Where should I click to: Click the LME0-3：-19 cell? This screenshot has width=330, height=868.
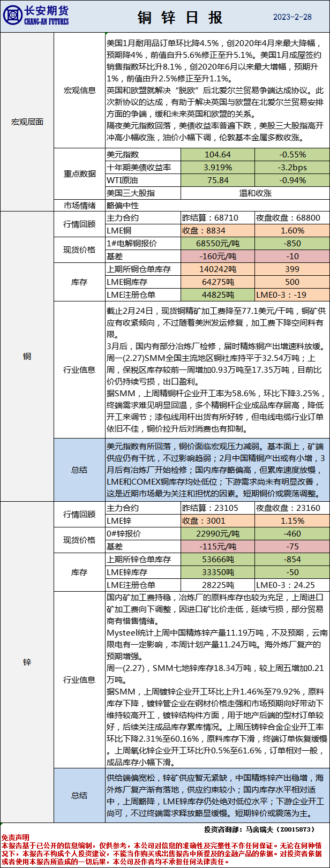coord(292,295)
